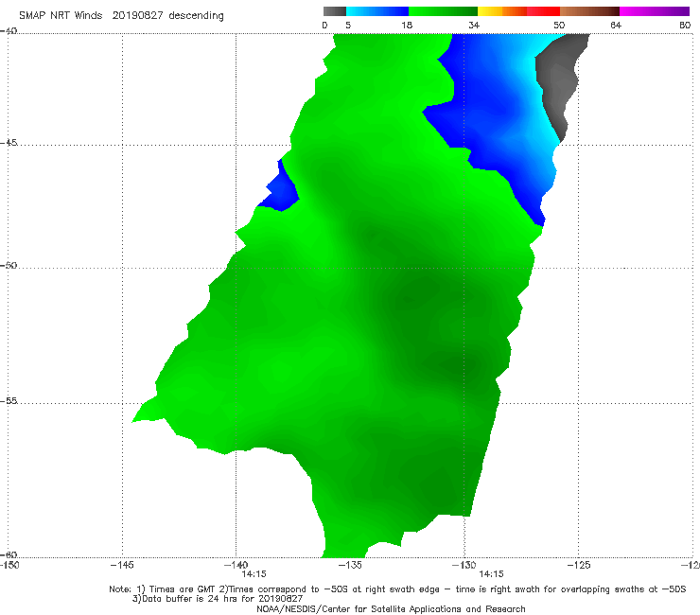Click the '14:15' time under longitude -140

254,574
